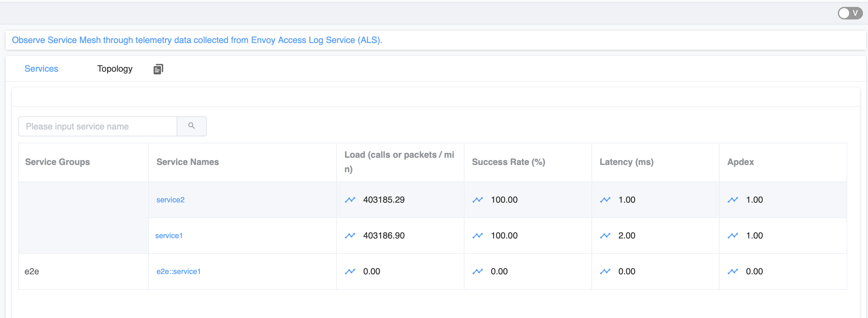The width and height of the screenshot is (868, 318).
Task: Click the e2e service group cell
Action: 32,271
